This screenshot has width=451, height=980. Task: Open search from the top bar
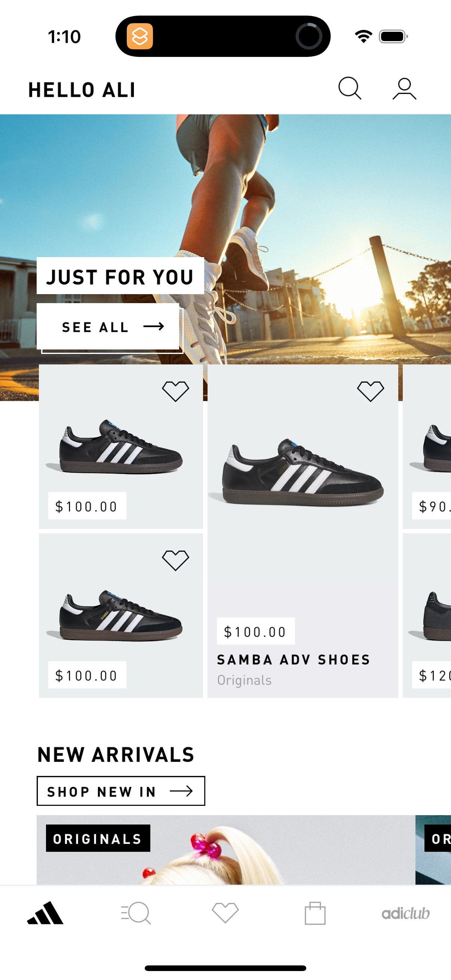349,88
